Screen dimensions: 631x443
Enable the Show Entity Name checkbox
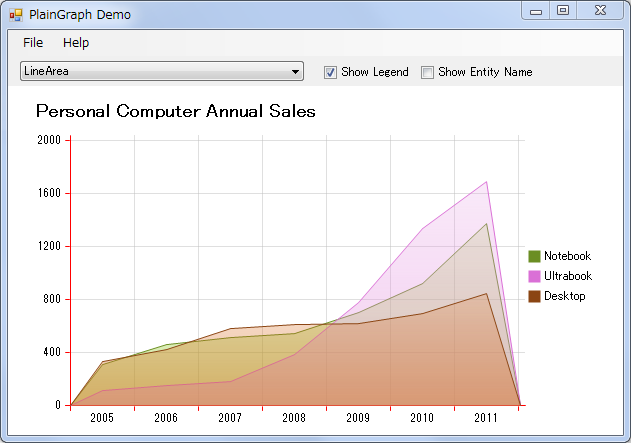(427, 72)
